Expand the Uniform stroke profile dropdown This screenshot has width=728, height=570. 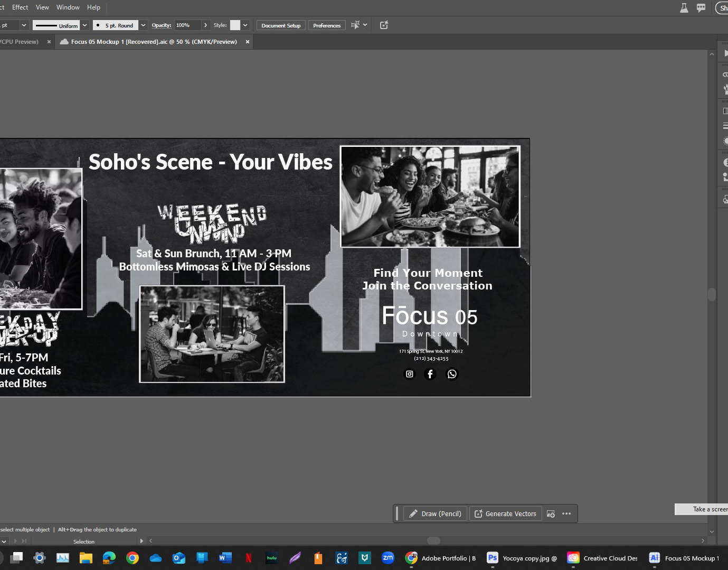click(84, 25)
